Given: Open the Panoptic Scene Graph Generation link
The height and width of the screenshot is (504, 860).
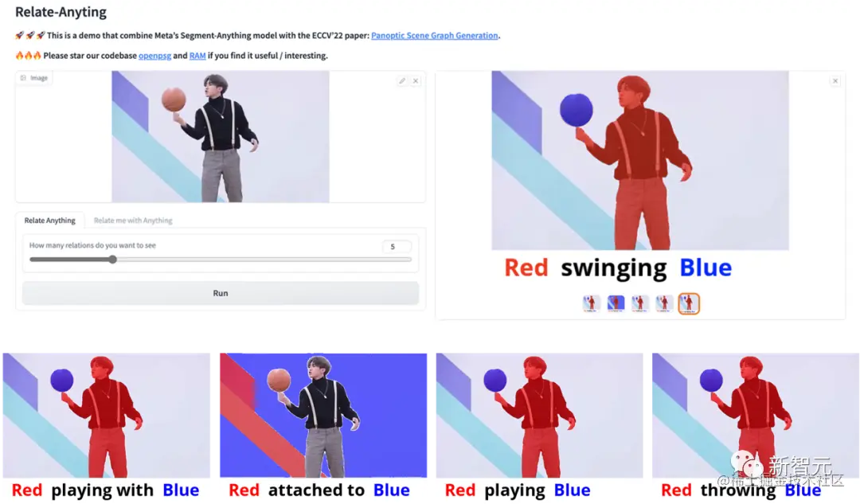Looking at the screenshot, I should pos(435,36).
